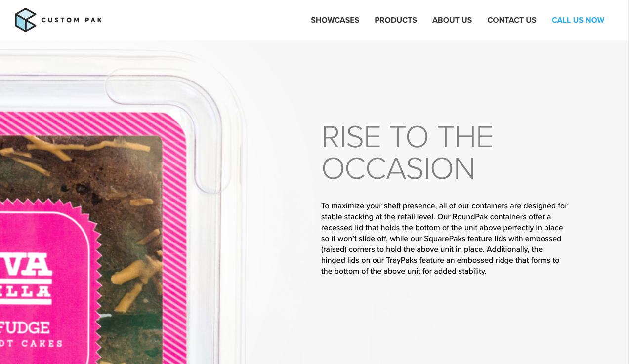629x364 pixels.
Task: Click the word SquarePaks in the description
Action: pos(443,239)
